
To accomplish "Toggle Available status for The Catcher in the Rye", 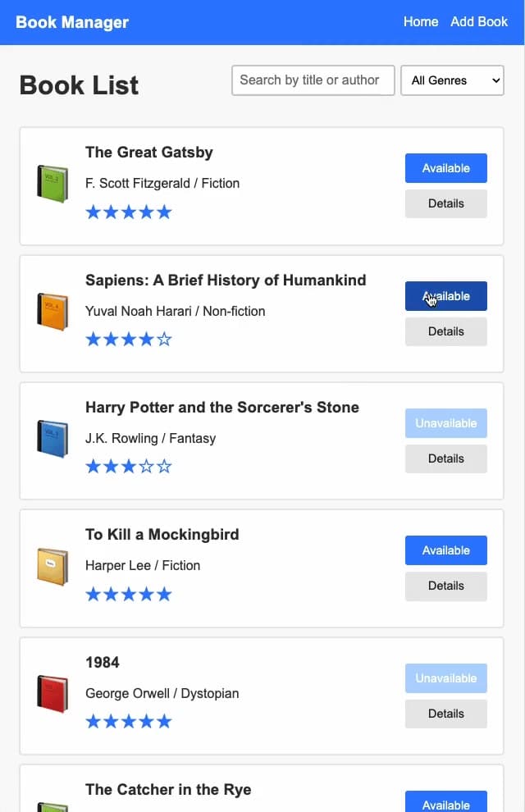I will [445, 801].
